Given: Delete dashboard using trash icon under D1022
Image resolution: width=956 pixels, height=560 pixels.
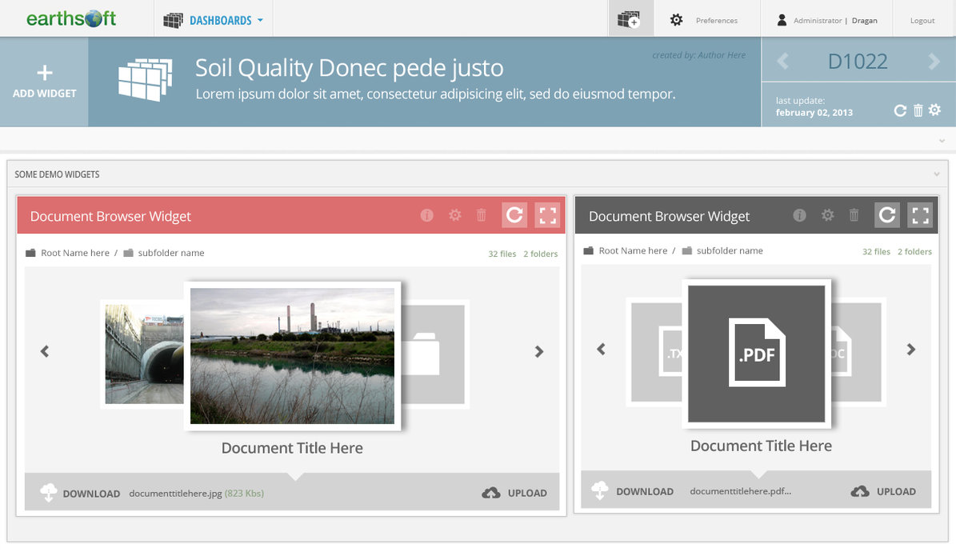Looking at the screenshot, I should 918,110.
